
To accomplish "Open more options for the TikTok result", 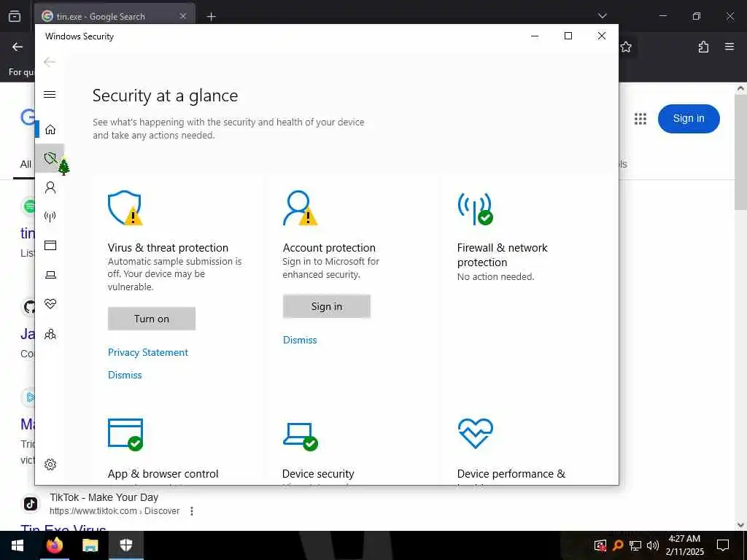I will click(192, 511).
